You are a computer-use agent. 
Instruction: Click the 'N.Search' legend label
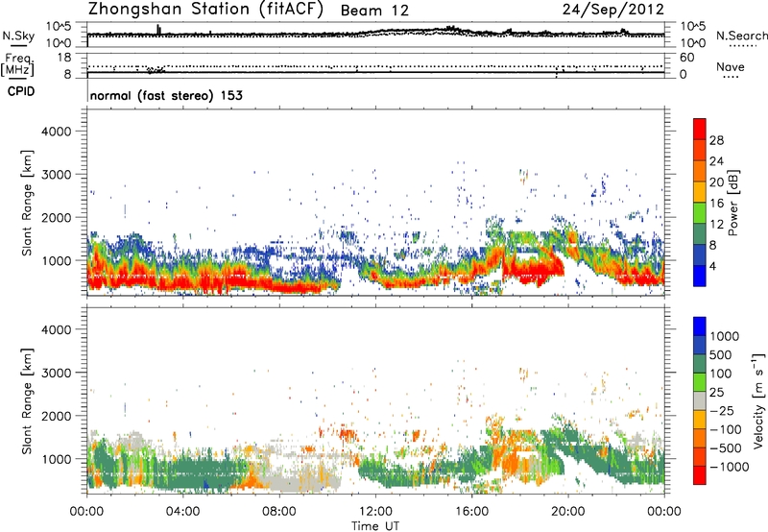tap(742, 36)
